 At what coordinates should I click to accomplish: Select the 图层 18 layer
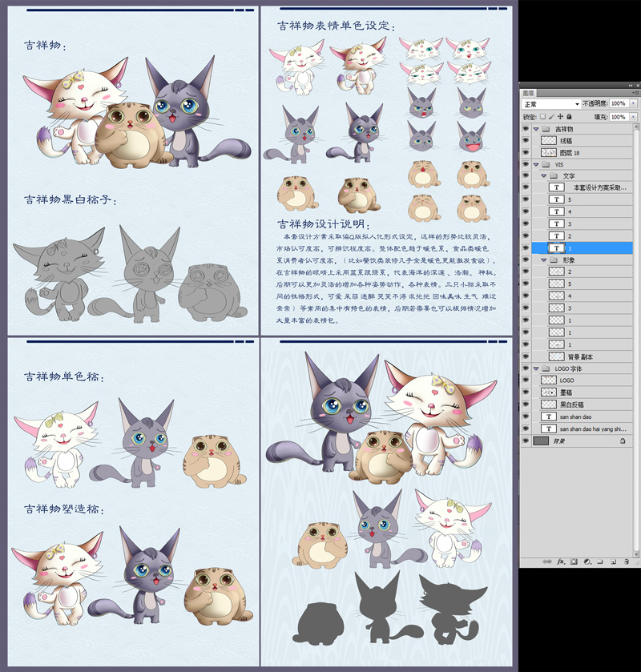tap(583, 152)
